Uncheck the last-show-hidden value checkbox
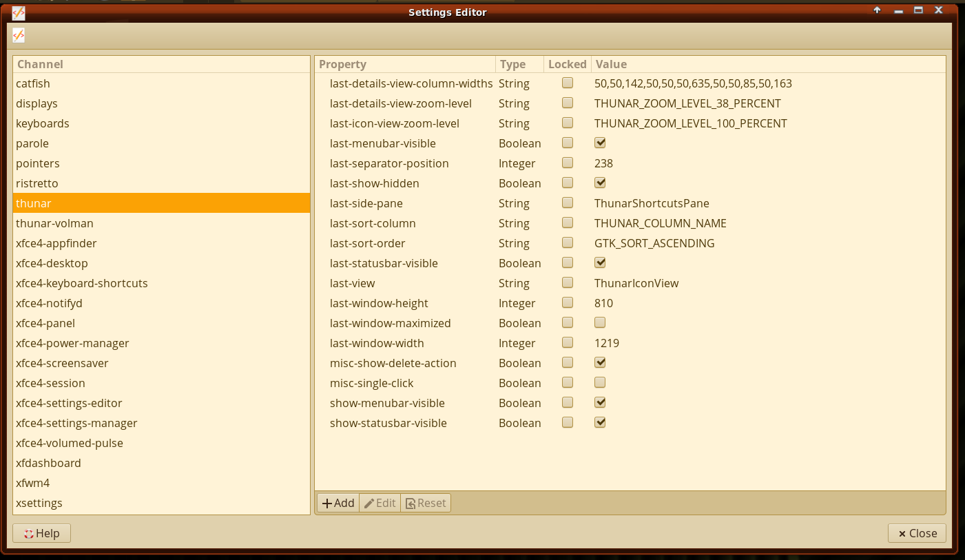 (600, 183)
